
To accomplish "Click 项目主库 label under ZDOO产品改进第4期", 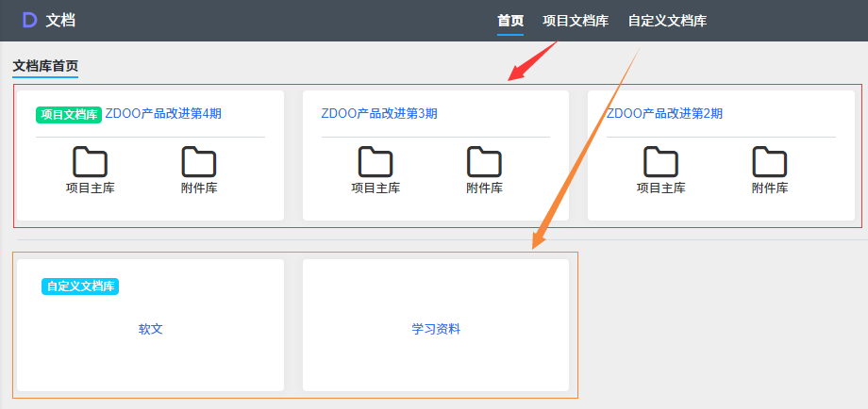I will click(91, 188).
